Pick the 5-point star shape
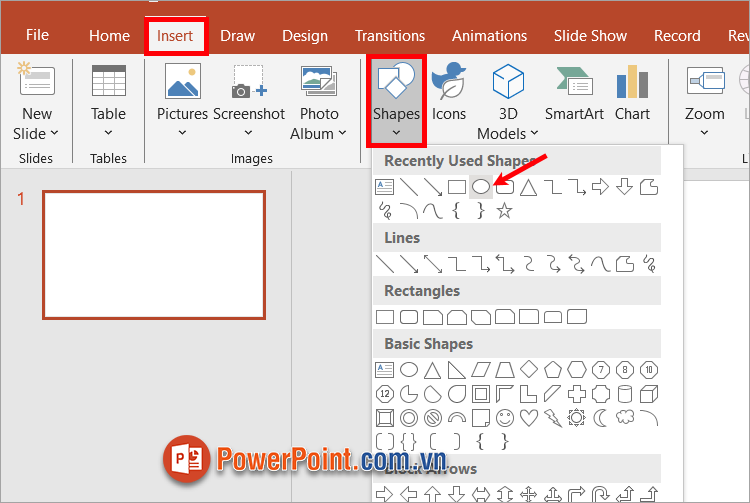Image resolution: width=750 pixels, height=503 pixels. coord(505,211)
